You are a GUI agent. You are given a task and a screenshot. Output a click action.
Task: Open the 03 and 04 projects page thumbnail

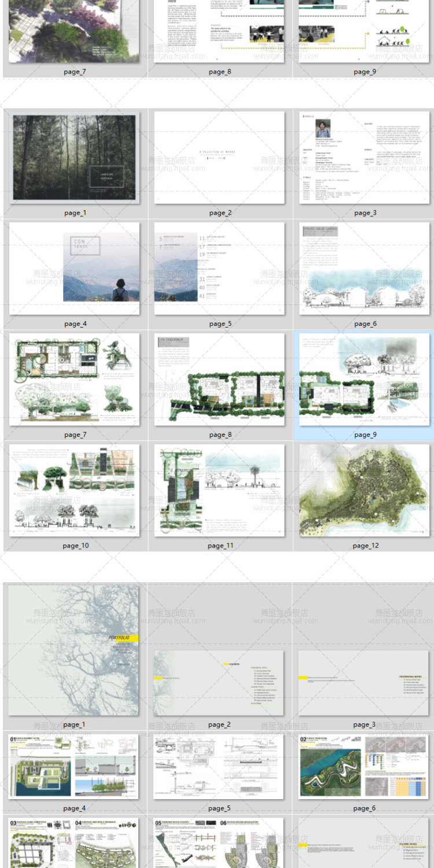tap(73, 843)
